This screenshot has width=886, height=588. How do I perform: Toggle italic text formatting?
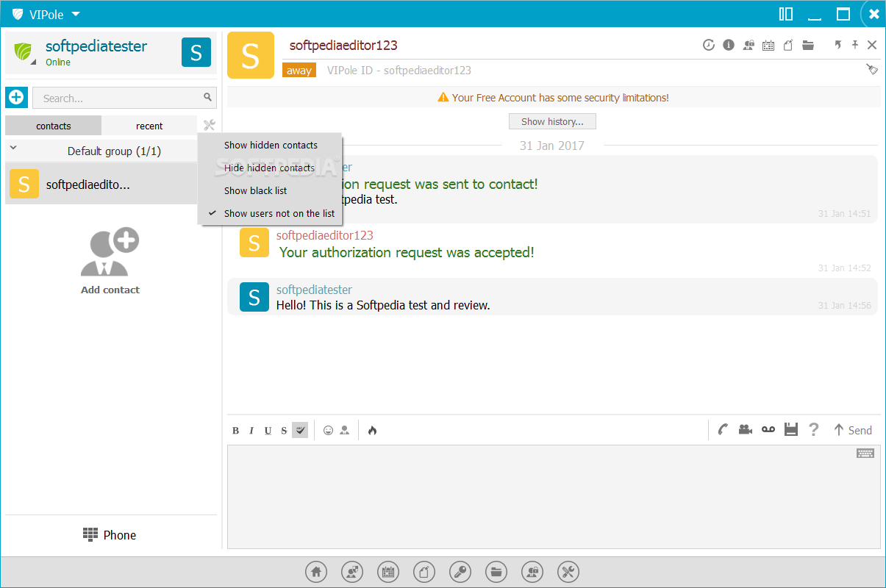[251, 431]
